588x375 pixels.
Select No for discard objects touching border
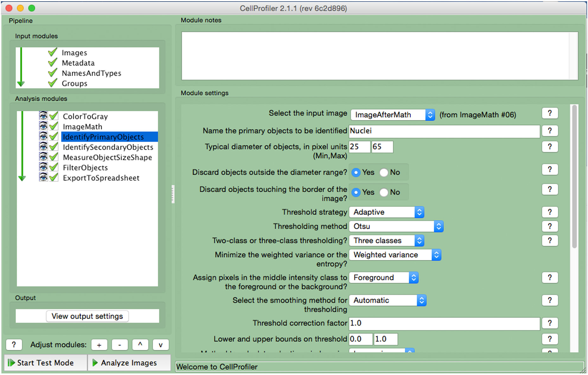tap(384, 193)
